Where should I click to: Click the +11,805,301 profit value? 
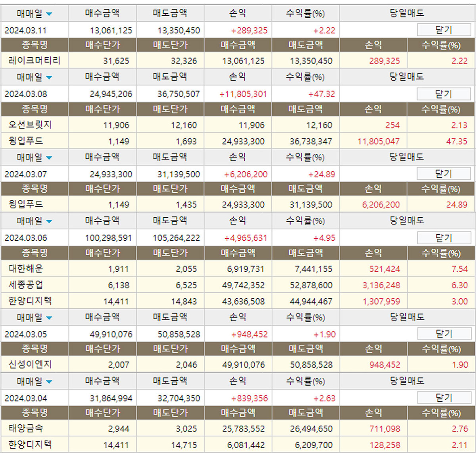pyautogui.click(x=243, y=94)
